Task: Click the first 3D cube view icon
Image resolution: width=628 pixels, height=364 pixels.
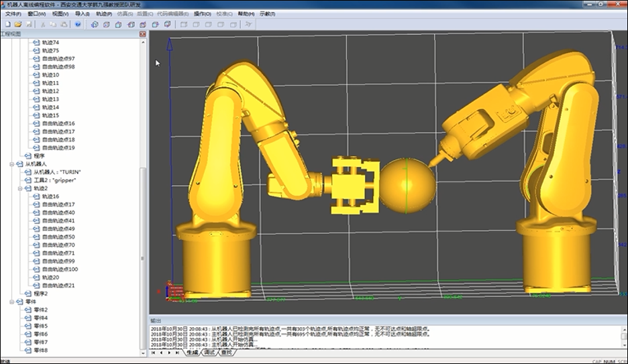Action: pos(95,24)
